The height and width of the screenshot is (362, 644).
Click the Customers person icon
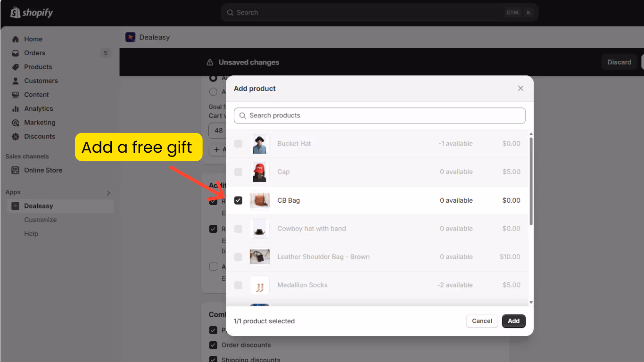pos(16,81)
